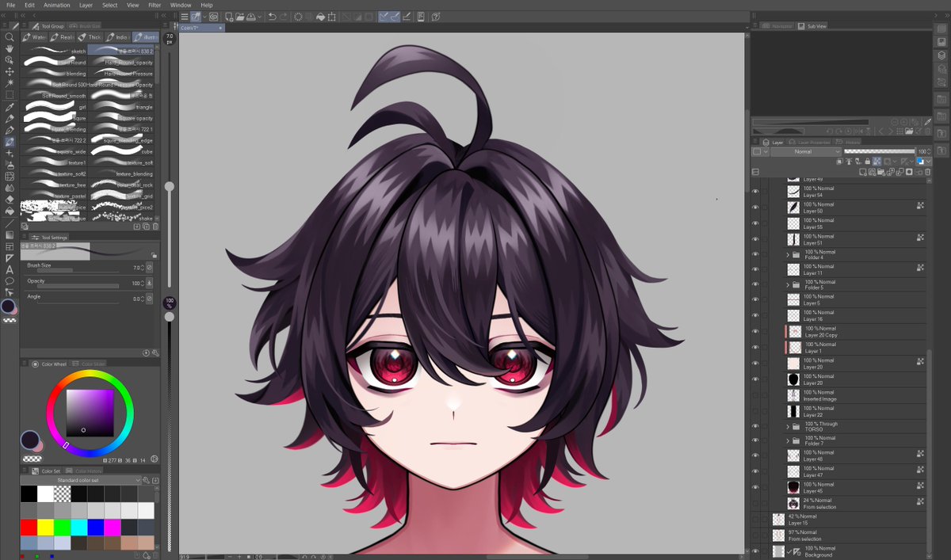Adjust the layer opacity slider
Screen dimensions: 951x560
click(880, 151)
